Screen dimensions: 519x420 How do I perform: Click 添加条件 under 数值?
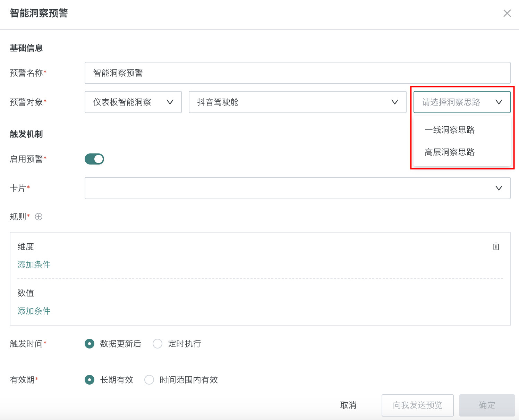[x=34, y=311]
